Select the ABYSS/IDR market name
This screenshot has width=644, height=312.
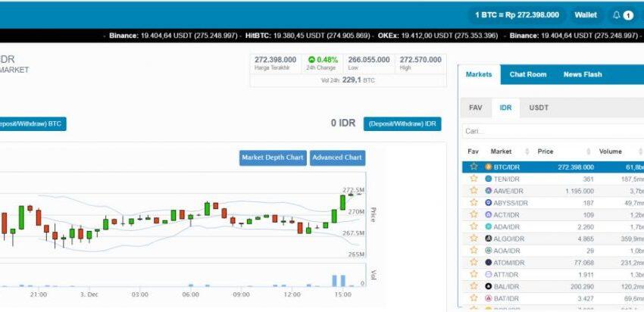point(511,203)
